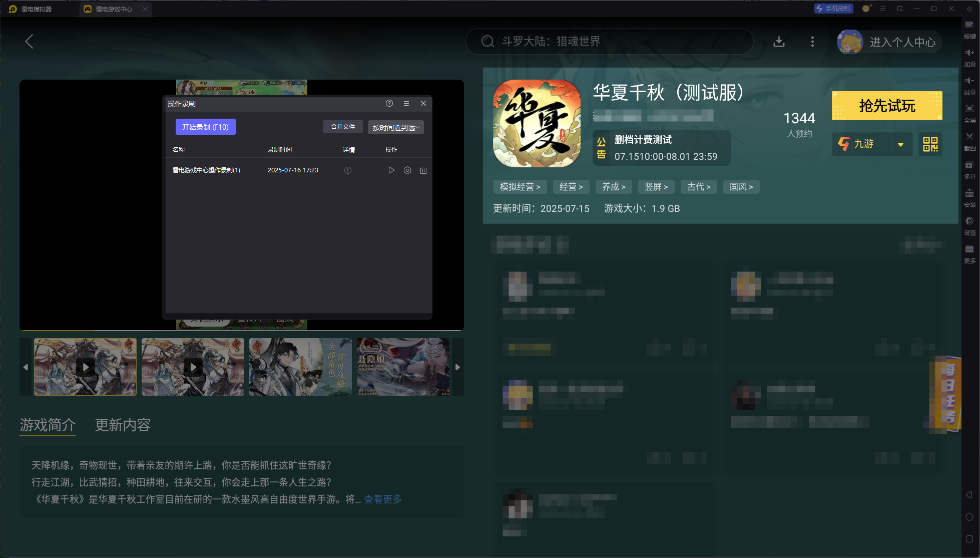Viewport: 980px width, 558px height.
Task: Switch to the 更新内容 tab
Action: tap(123, 425)
